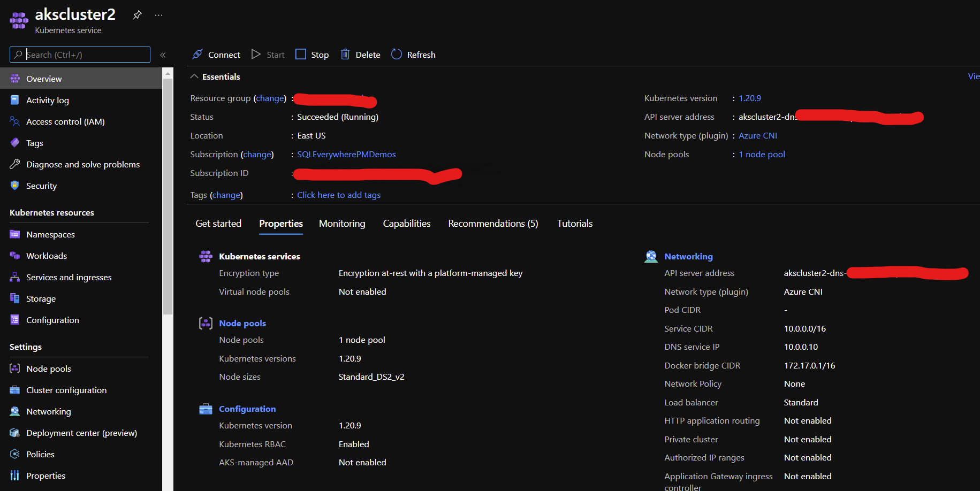Collapse the left navigation pane with chevron
This screenshot has width=980, height=491.
[x=163, y=55]
